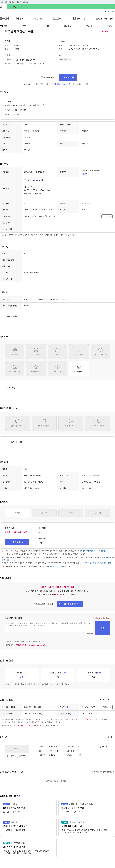
Task: Switch to the 복리후생 tab
Action: click(x=68, y=26)
